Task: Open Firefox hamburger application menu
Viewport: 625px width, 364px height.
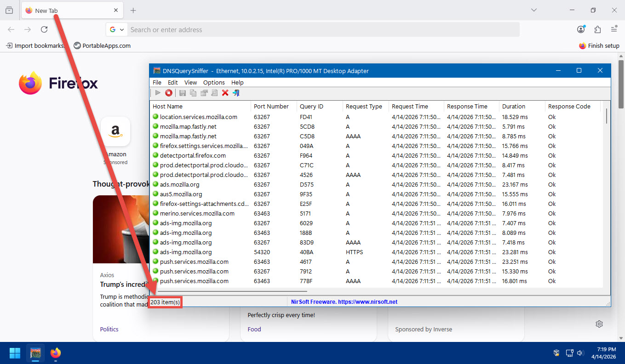Action: click(614, 29)
